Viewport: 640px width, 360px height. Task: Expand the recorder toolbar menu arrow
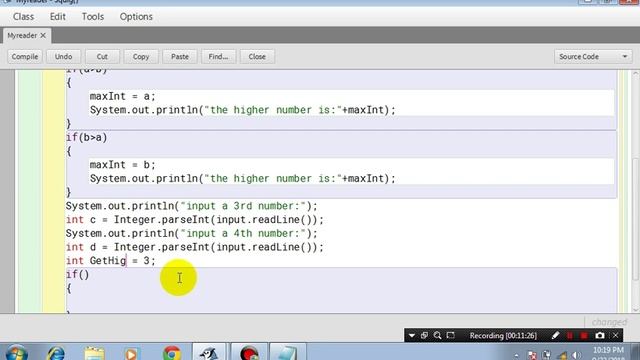(x=412, y=336)
